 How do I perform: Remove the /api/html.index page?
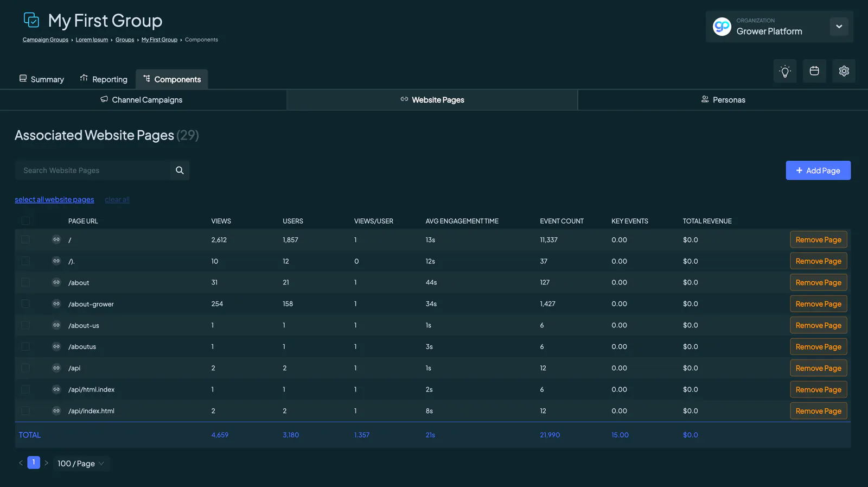(x=819, y=389)
